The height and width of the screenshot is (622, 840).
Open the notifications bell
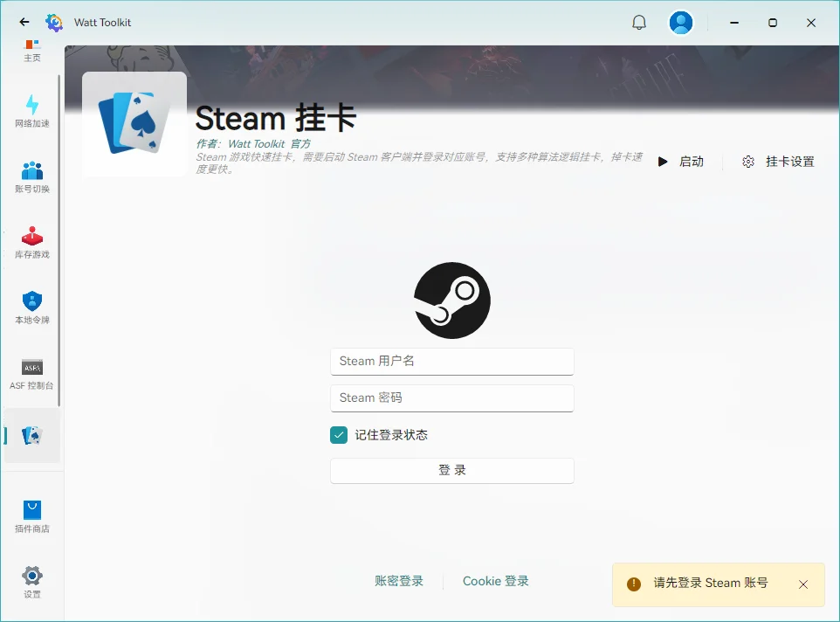coord(638,23)
